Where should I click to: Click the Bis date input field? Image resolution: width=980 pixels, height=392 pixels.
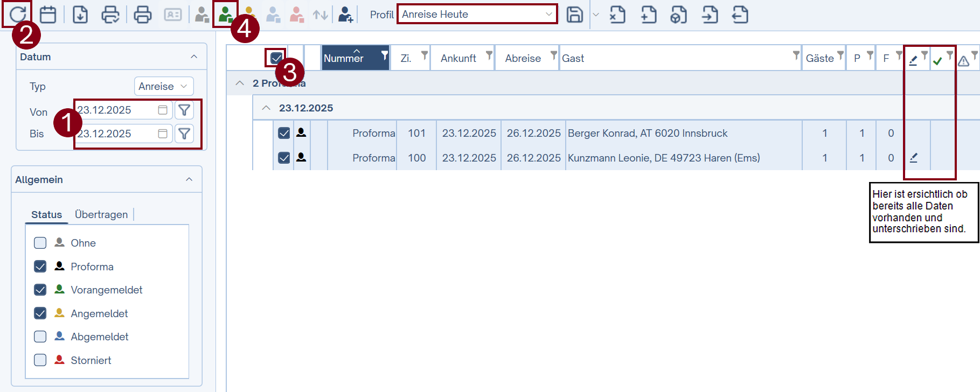[x=116, y=134]
